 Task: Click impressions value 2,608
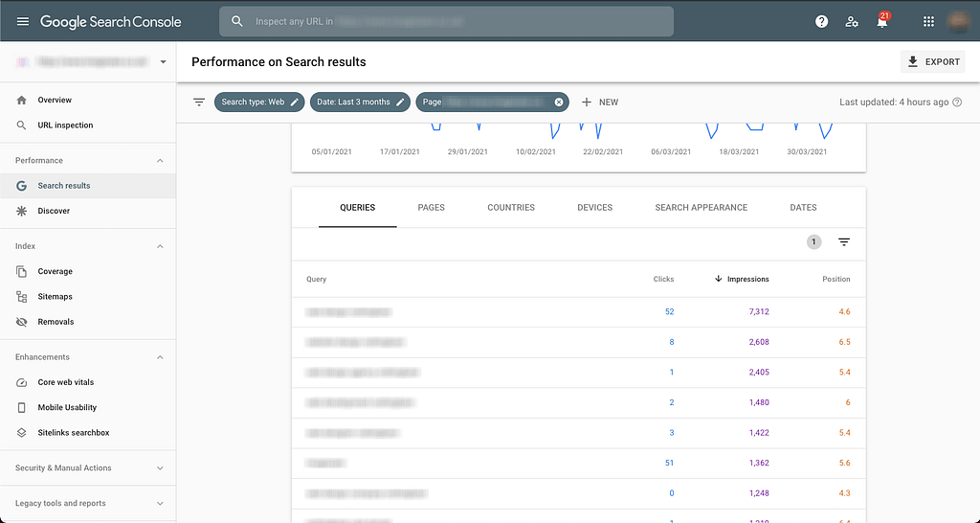point(759,342)
